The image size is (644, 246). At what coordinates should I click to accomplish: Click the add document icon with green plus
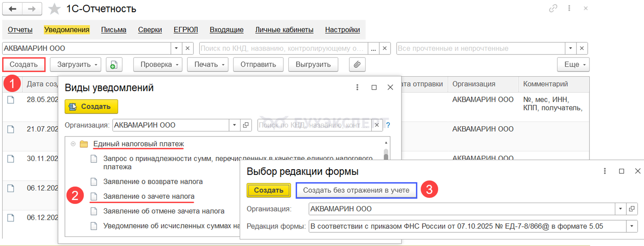click(114, 65)
